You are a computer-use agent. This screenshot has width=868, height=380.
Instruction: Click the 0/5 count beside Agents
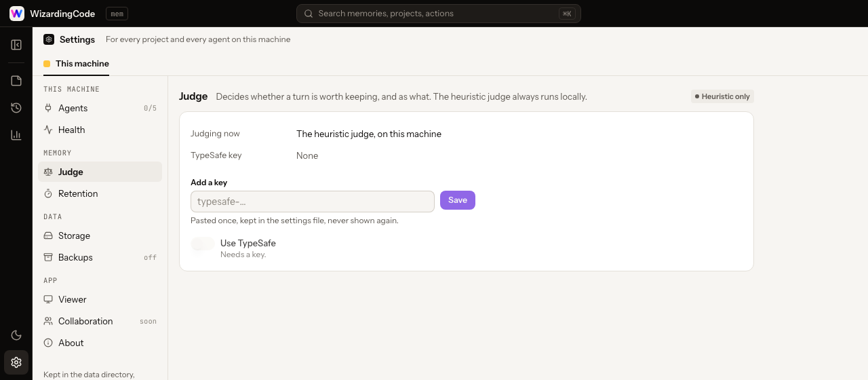(150, 108)
